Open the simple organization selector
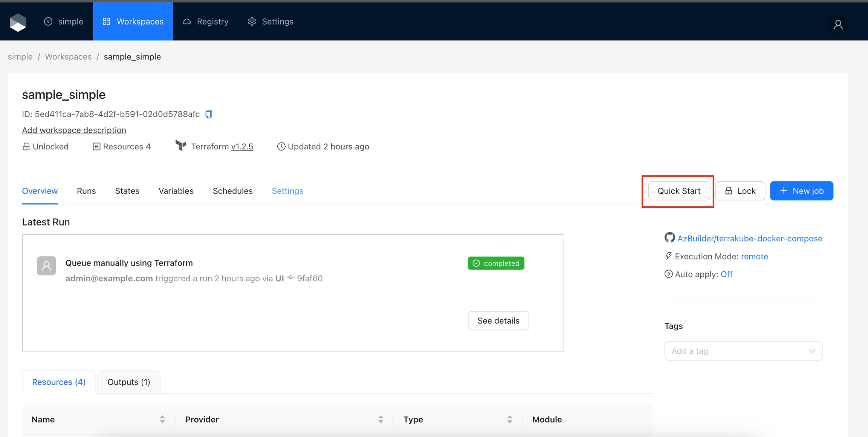Image resolution: width=868 pixels, height=437 pixels. coord(64,21)
